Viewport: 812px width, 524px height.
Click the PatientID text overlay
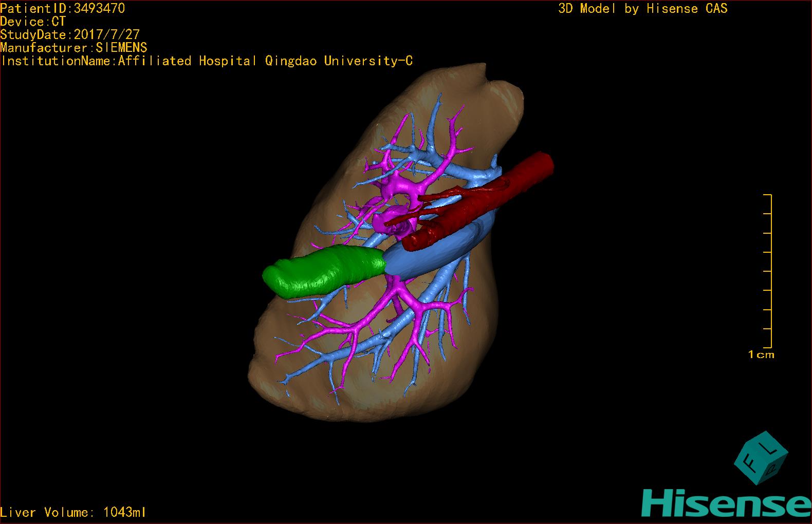pos(62,8)
